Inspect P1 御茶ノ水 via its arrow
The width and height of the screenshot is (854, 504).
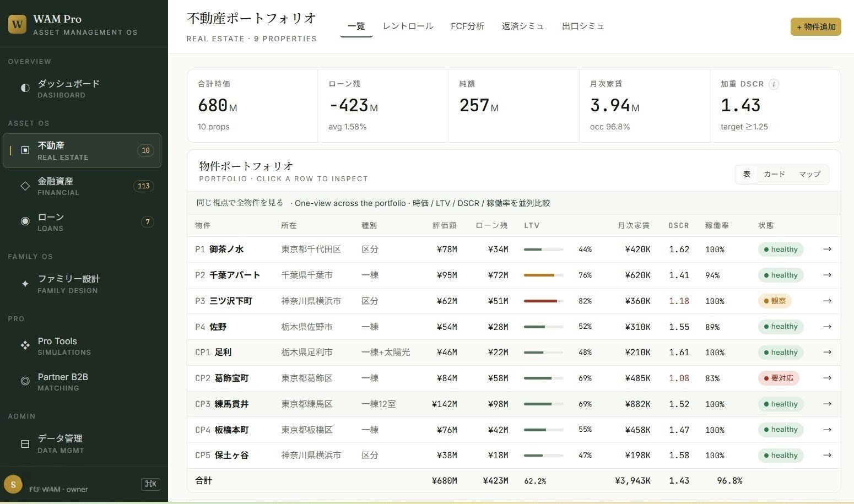[827, 249]
